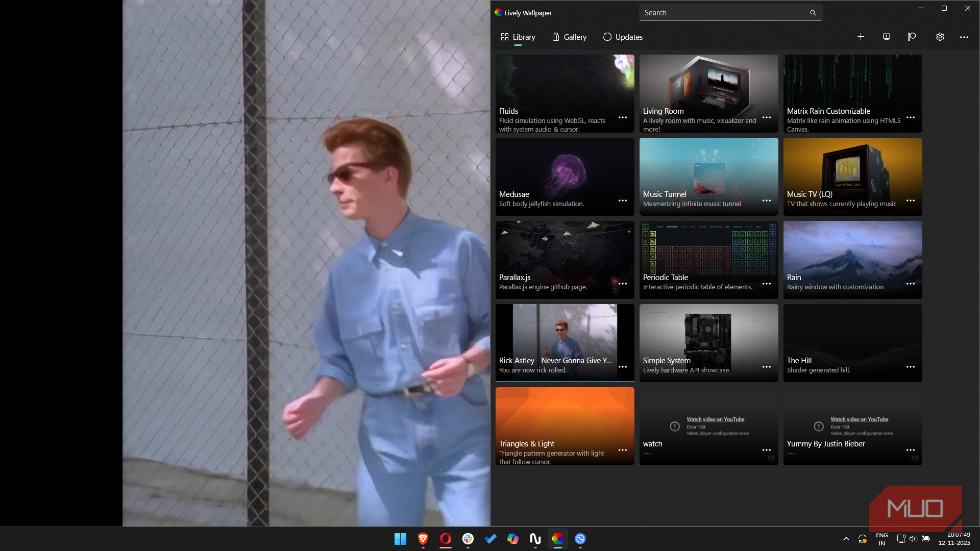Click the search magnifier icon
The height and width of the screenshot is (551, 980).
coord(813,13)
